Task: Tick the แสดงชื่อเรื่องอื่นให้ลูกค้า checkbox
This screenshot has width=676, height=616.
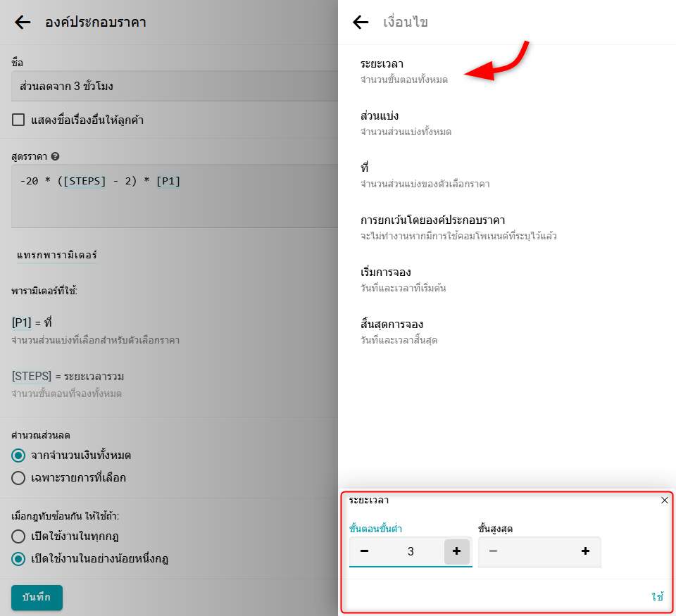Action: [x=19, y=120]
